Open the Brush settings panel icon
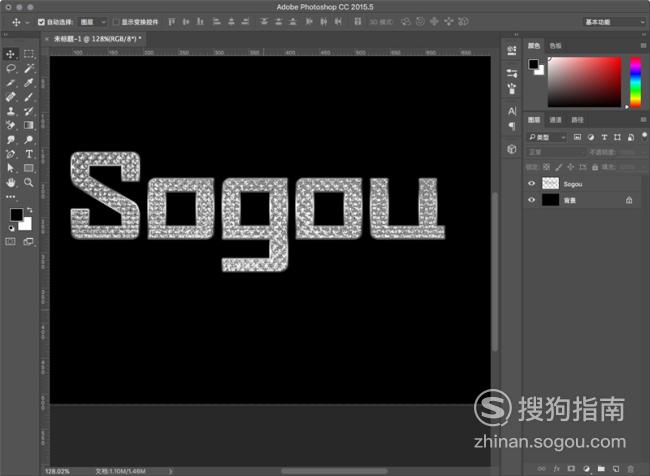 [x=512, y=88]
